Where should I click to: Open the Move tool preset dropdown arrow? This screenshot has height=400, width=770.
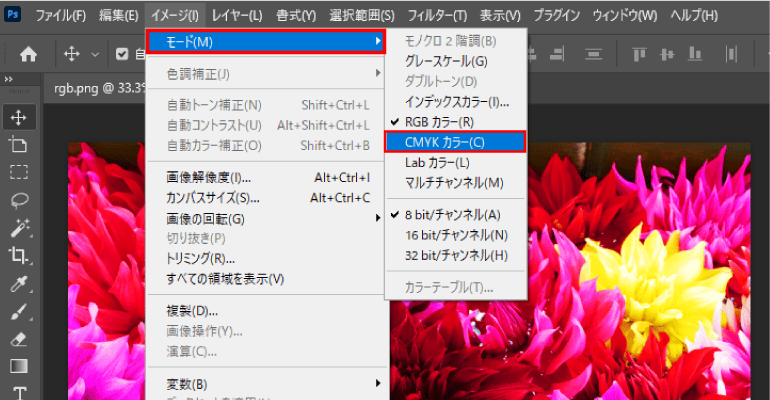(x=95, y=54)
